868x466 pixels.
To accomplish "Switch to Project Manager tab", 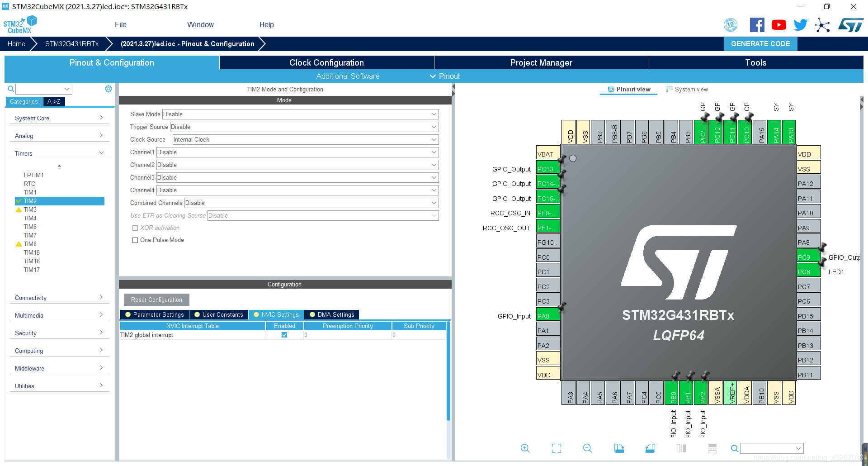I will (x=541, y=63).
